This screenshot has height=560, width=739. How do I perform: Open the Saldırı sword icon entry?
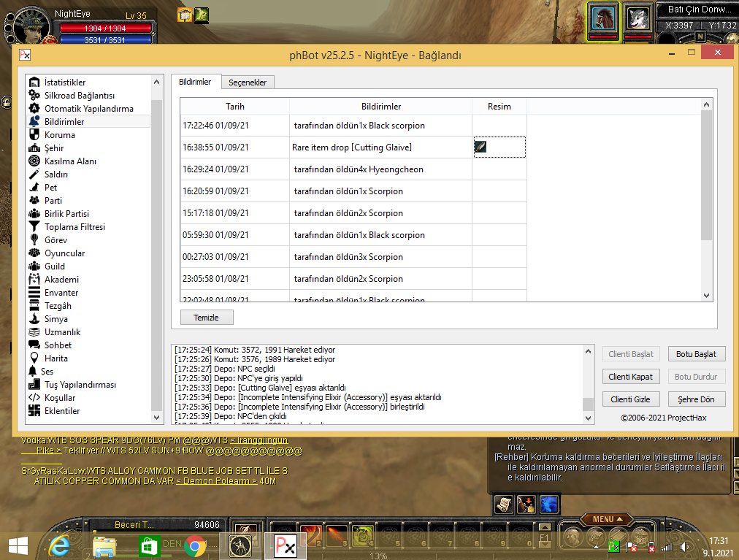pos(34,174)
